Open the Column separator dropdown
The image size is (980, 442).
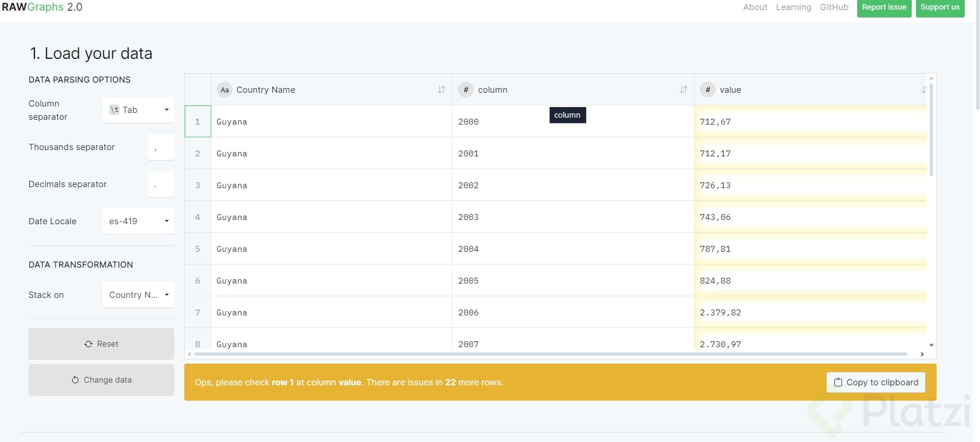(x=138, y=110)
